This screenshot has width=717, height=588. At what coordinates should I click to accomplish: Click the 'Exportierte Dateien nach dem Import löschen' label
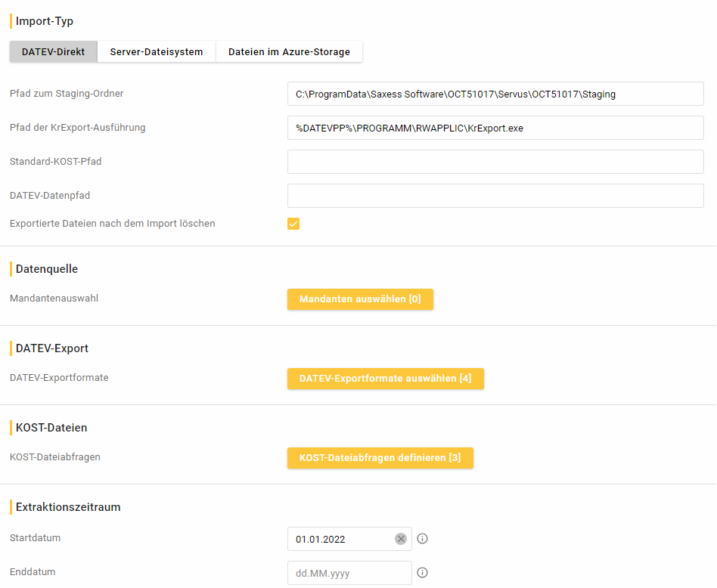pyautogui.click(x=113, y=224)
